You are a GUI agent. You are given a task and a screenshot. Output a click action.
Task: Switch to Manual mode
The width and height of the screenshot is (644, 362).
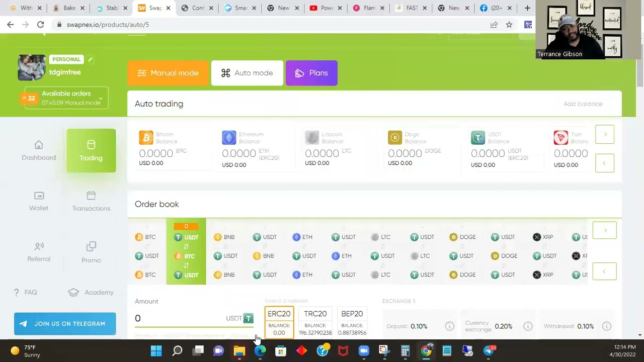[x=168, y=73]
